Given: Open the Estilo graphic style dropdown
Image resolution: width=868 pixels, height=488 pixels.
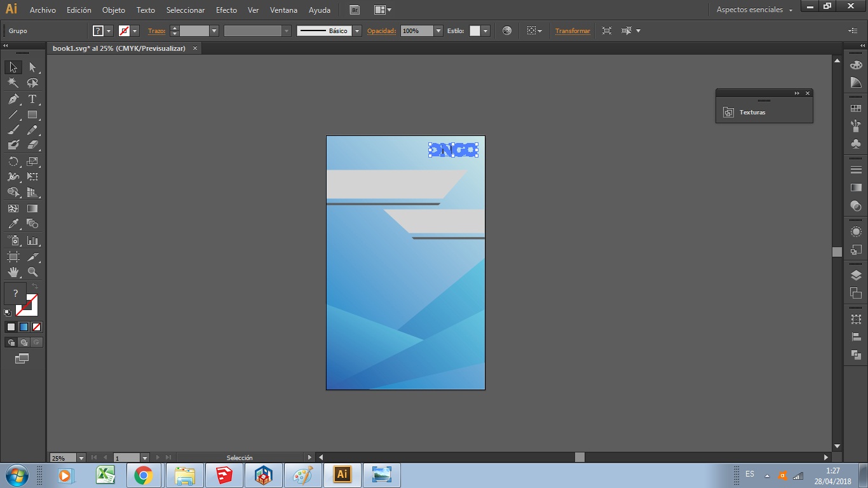Looking at the screenshot, I should 485,30.
